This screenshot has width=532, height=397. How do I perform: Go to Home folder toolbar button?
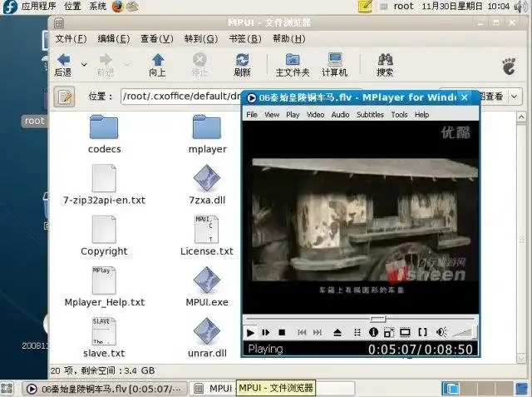coord(293,65)
